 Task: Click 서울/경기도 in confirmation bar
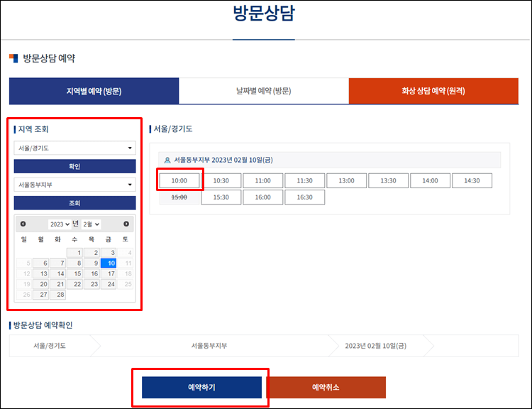point(50,346)
